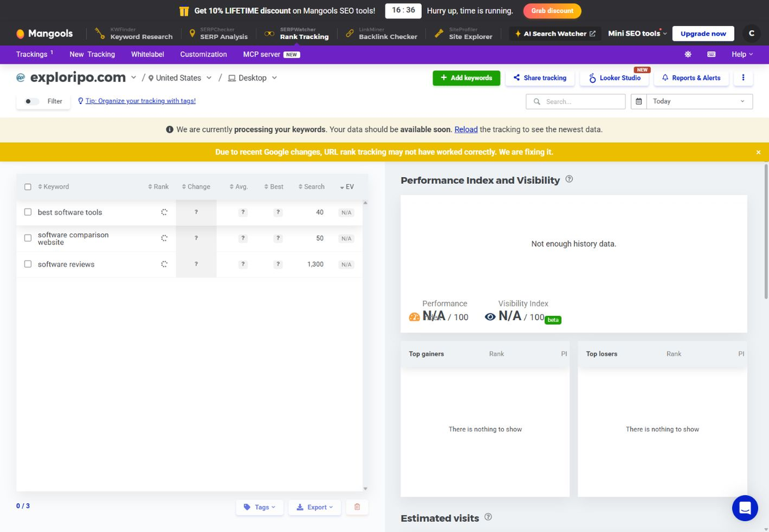
Task: Click the calendar icon next to Today
Action: click(639, 101)
